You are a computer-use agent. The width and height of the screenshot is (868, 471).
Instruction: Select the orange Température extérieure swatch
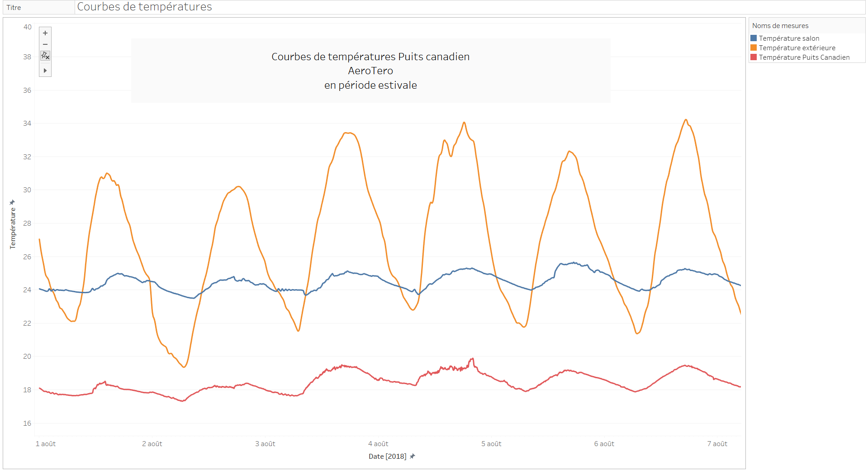pos(754,48)
